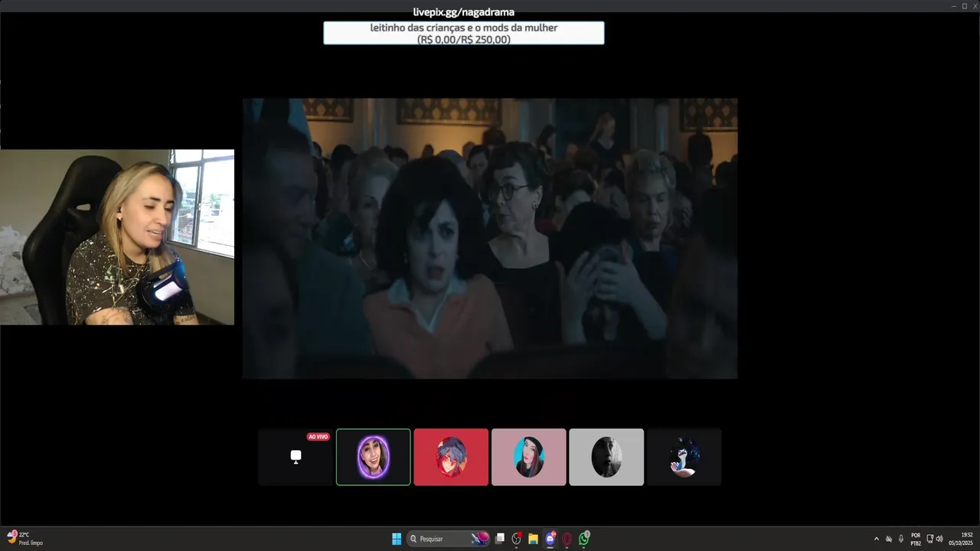The height and width of the screenshot is (551, 980).
Task: Click the livepix.gg/nagadrama text
Action: click(x=464, y=11)
